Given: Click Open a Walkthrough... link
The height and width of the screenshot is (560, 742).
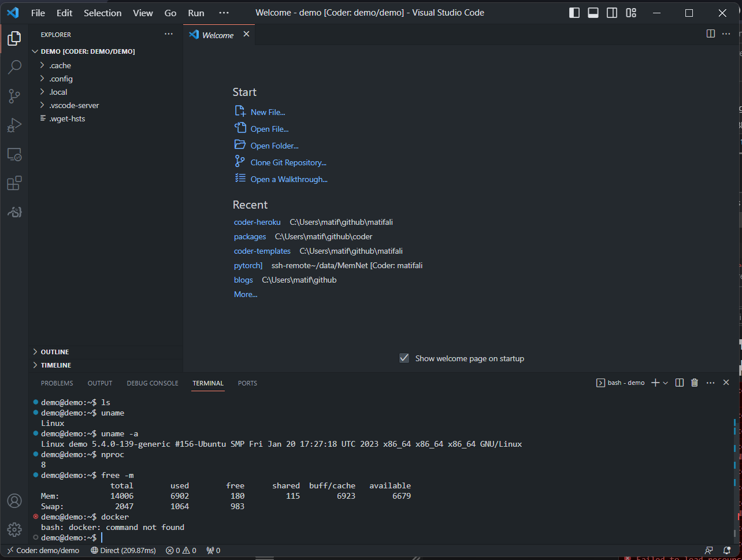Looking at the screenshot, I should tap(289, 179).
